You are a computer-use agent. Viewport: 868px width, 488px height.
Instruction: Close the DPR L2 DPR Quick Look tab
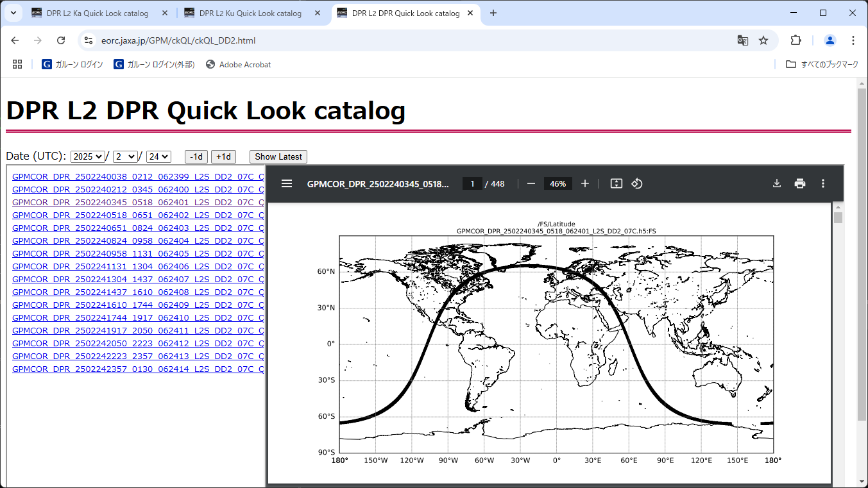(470, 13)
